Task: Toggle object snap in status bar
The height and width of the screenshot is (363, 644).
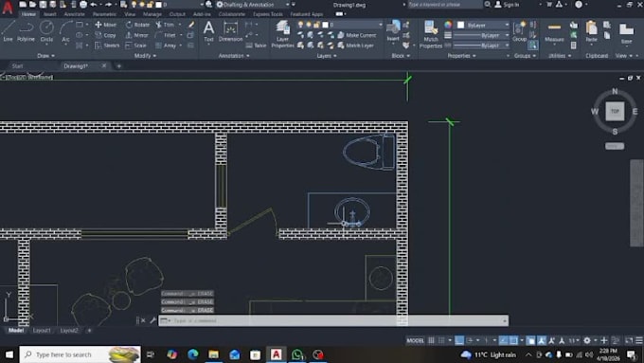Action: (x=513, y=340)
